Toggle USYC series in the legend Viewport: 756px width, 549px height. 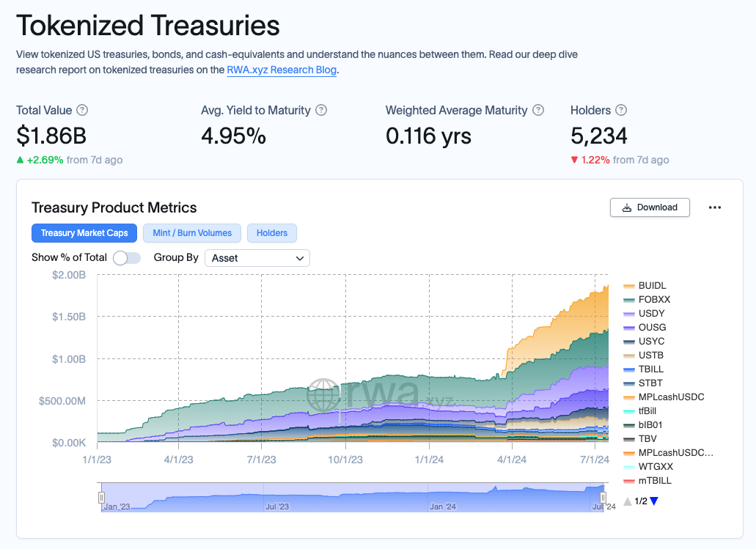644,342
